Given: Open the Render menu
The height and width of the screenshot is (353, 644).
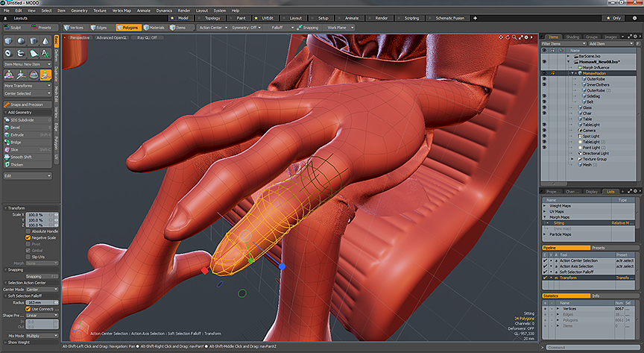Looking at the screenshot, I should [x=184, y=10].
